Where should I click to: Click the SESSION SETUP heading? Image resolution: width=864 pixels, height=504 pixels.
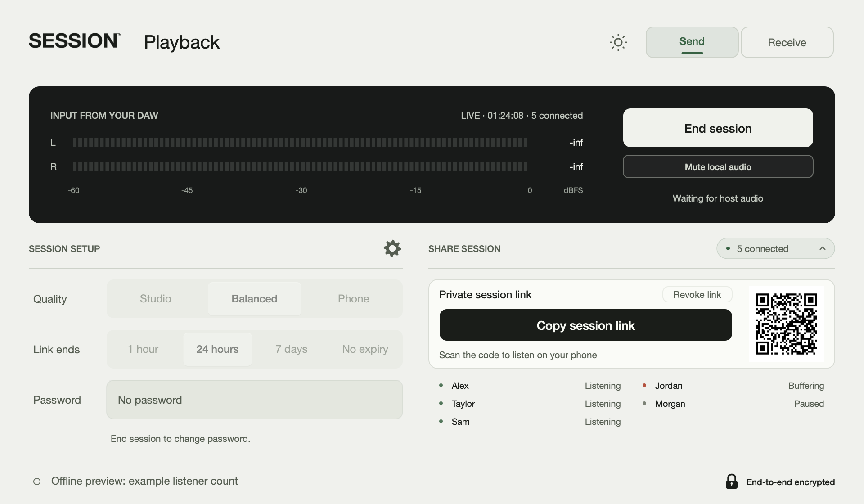(x=64, y=249)
